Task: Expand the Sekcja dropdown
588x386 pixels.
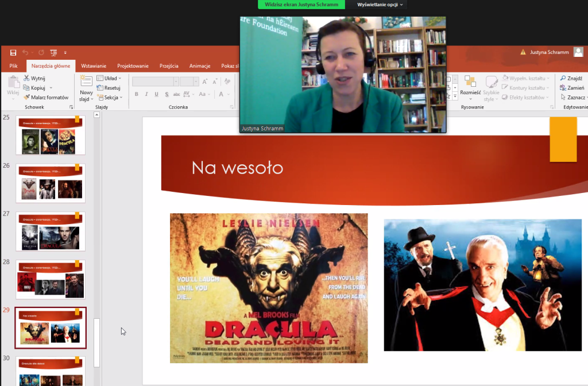Action: 110,98
